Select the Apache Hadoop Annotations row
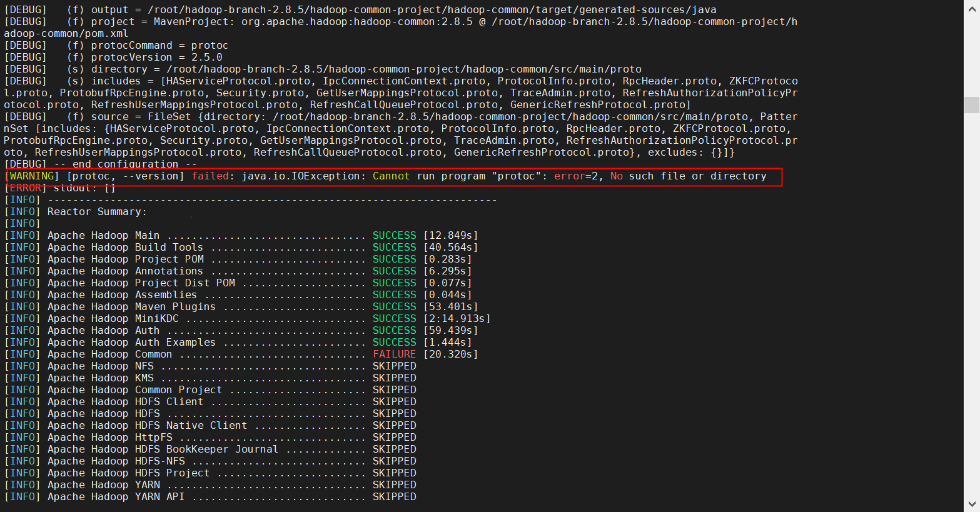This screenshot has width=980, height=512. pos(238,271)
